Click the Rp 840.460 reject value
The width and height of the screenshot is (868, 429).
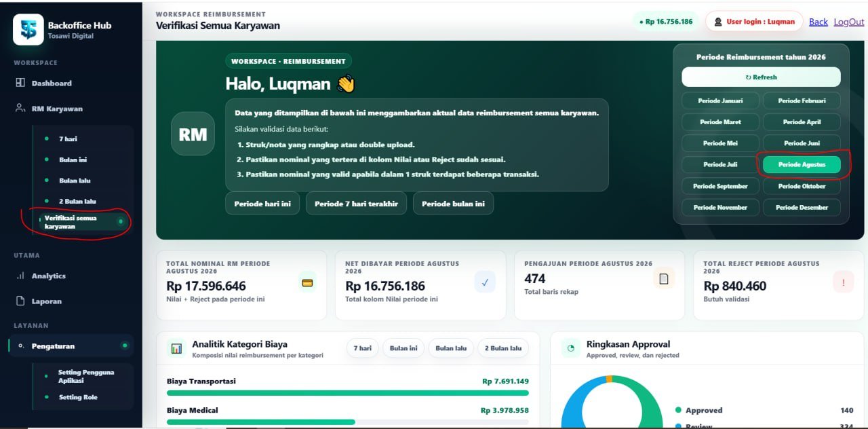click(x=735, y=286)
